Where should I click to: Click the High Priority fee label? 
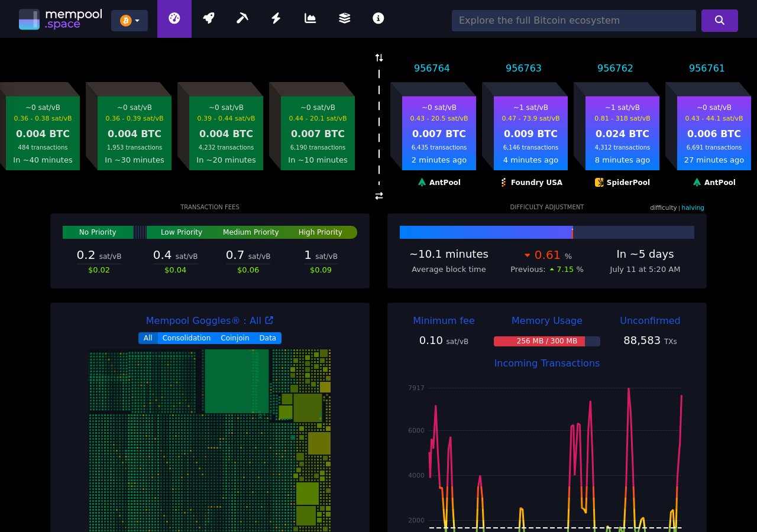tap(321, 232)
